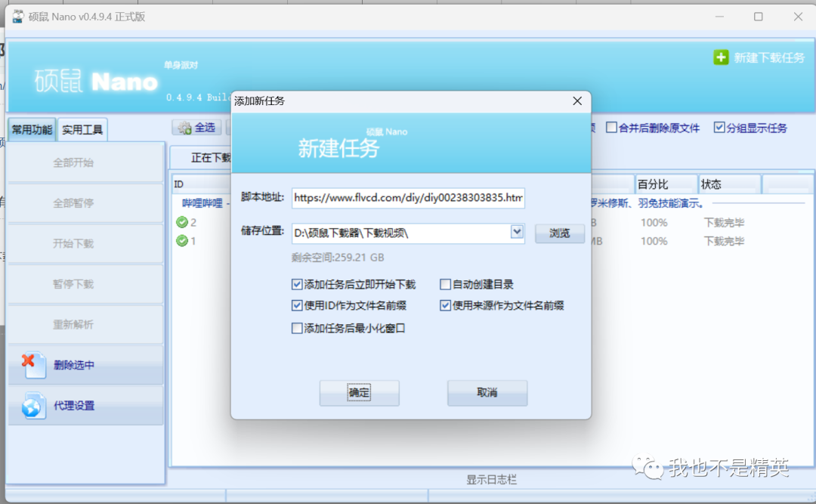Enable 添加任务后最小化窗口 checkbox
This screenshot has height=504, width=816.
pos(297,329)
